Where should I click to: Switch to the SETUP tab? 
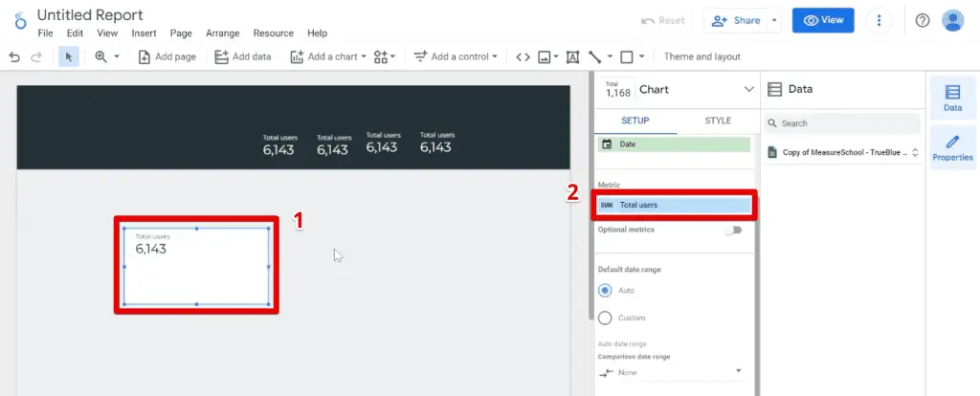click(x=635, y=121)
